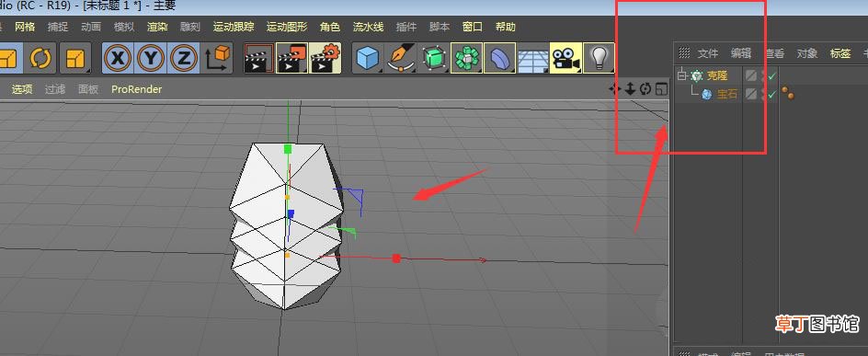Toggle the enable checkmark for 宝石
This screenshot has width=868, height=356.
point(772,94)
